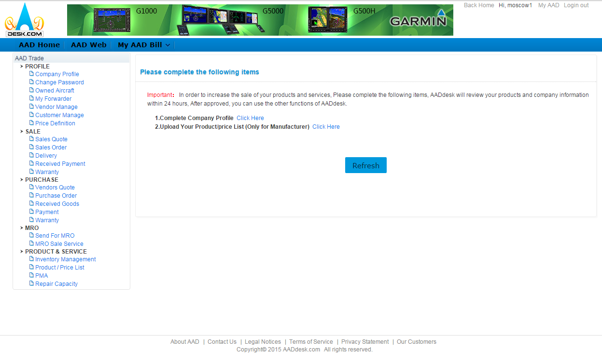Click the page icon beside Vendors Quote

[32, 187]
